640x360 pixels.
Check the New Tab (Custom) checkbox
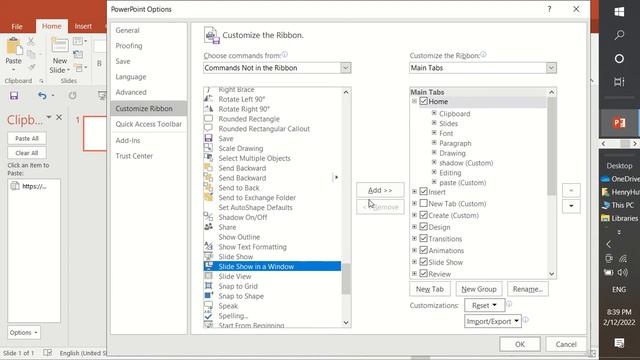point(423,203)
